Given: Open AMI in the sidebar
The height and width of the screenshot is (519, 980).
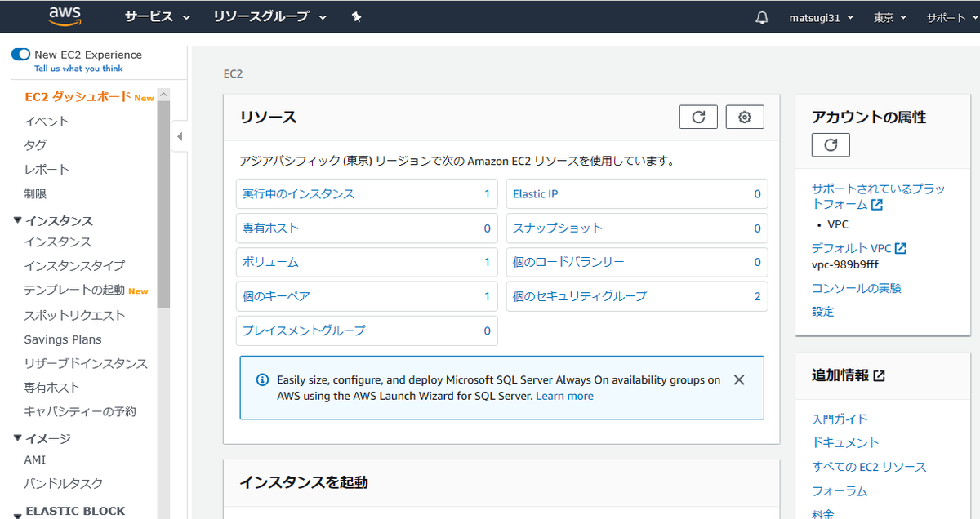Looking at the screenshot, I should coord(35,459).
